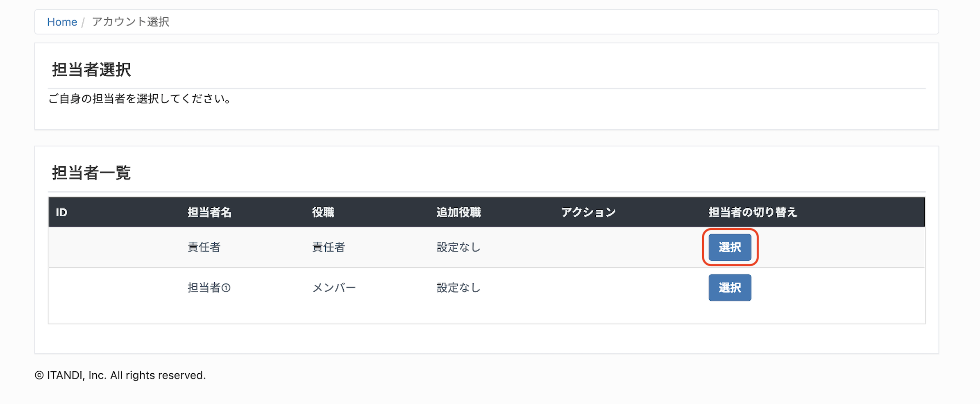Click the ID column header

pyautogui.click(x=61, y=212)
